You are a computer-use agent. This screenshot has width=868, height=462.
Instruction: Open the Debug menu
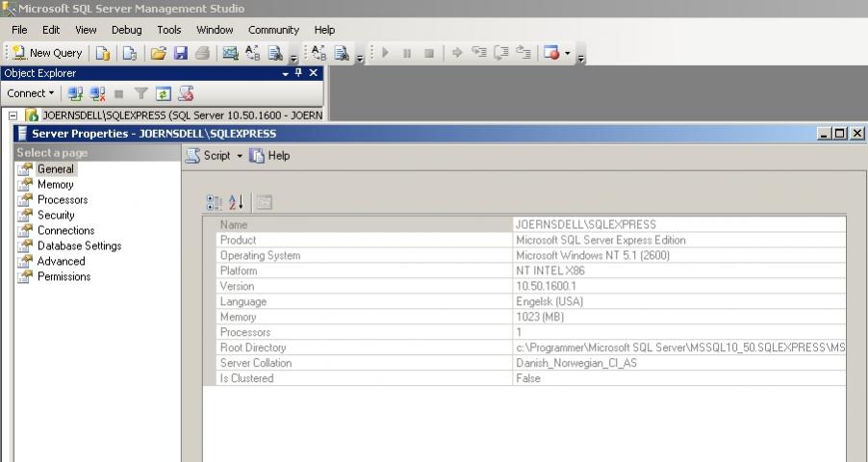coord(127,30)
